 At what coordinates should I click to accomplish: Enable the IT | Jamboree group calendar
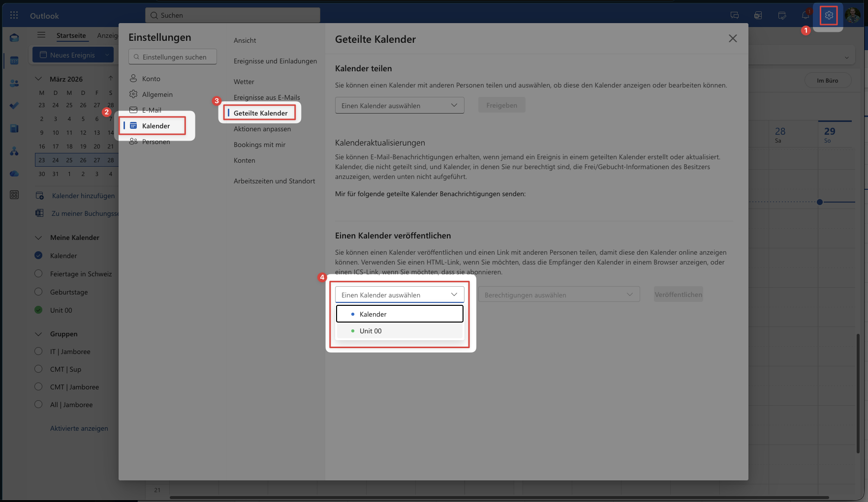point(38,352)
